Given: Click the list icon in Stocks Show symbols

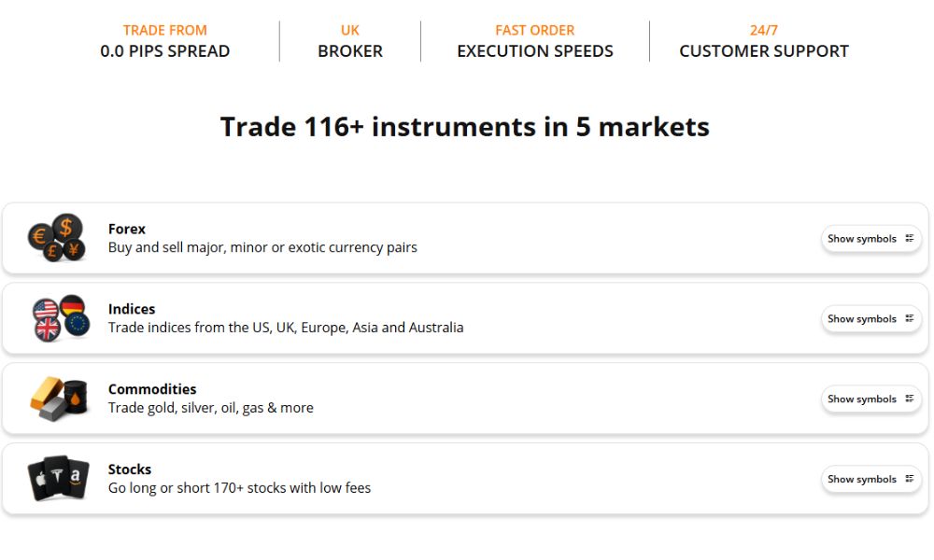Looking at the screenshot, I should pos(910,480).
